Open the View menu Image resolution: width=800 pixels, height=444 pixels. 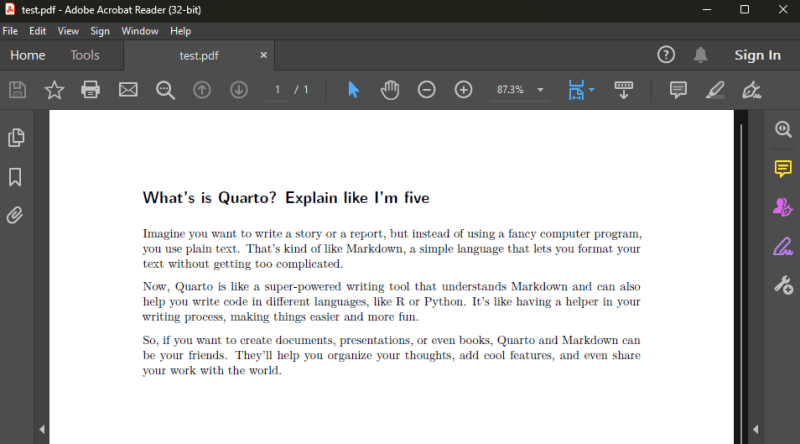[68, 31]
